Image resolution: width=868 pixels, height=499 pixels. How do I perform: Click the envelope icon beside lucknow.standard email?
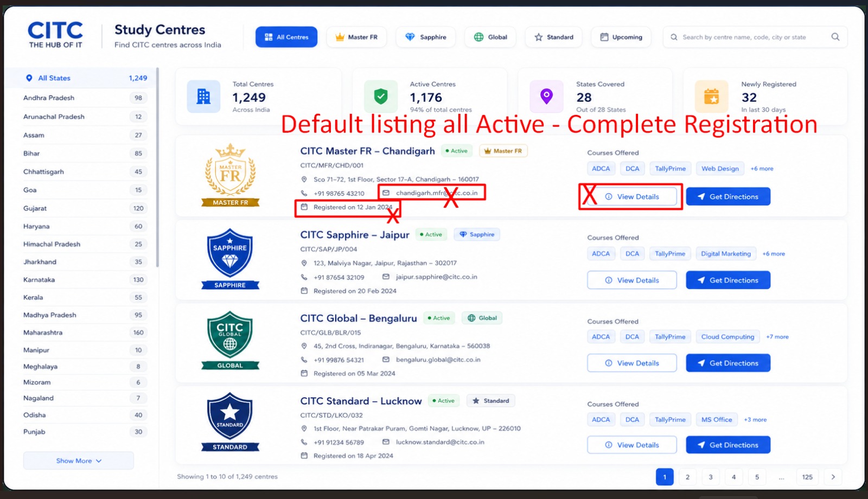[386, 442]
